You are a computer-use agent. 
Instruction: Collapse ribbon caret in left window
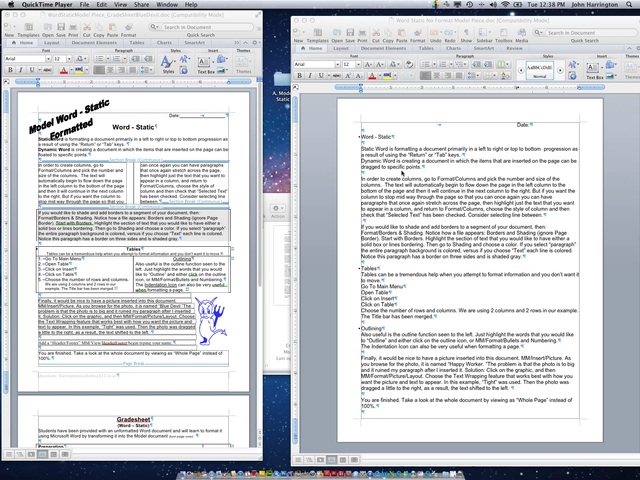tap(246, 42)
